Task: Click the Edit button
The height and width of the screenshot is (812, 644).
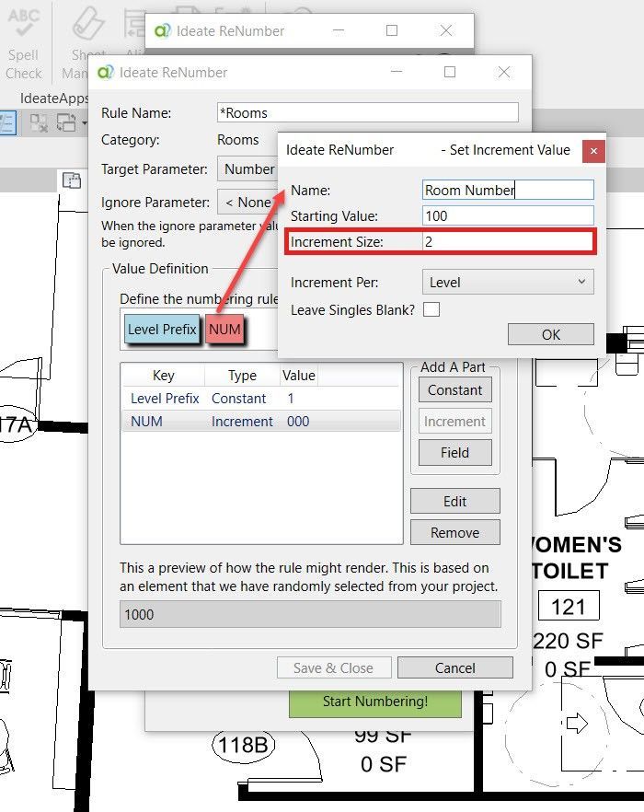Action: coord(455,501)
